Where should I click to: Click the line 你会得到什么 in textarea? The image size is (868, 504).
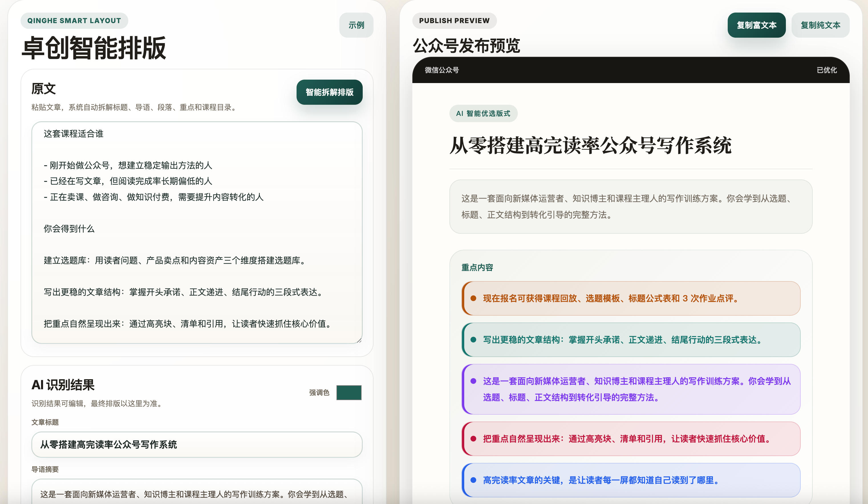tap(69, 229)
